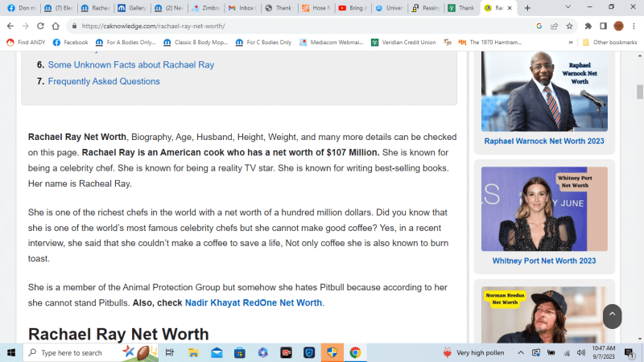Switch to the Gmail Inbox tab
Screen dimensions: 644x362
coord(243,8)
